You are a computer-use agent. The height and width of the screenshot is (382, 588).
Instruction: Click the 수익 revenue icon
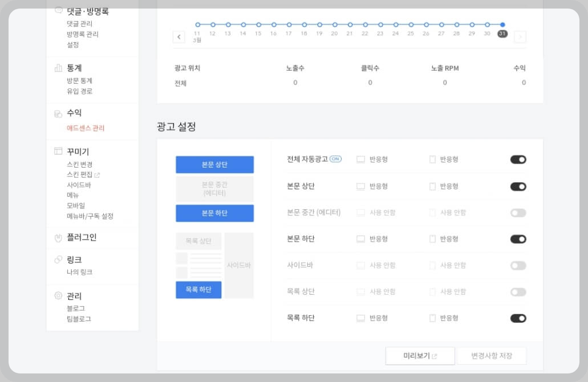(58, 112)
